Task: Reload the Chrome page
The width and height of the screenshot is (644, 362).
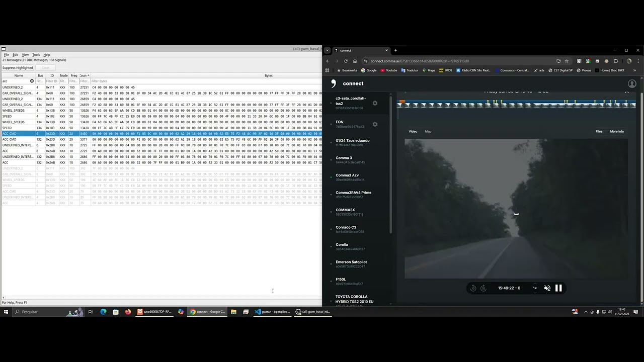Action: coord(346,61)
